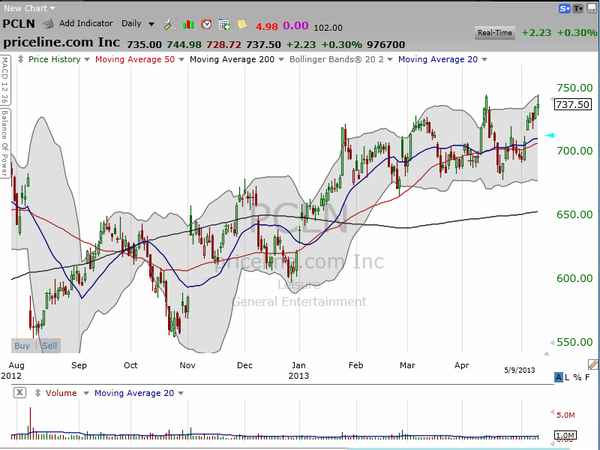Click the green and red bar chart icon

pyautogui.click(x=188, y=25)
